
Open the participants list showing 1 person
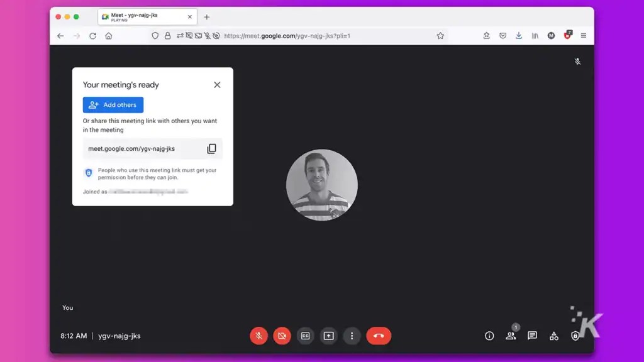tap(511, 336)
